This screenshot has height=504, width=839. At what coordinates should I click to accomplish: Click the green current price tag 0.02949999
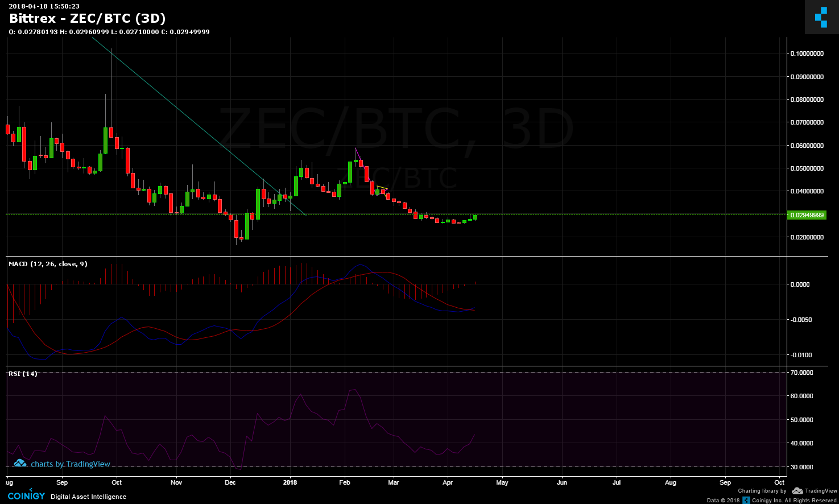(807, 215)
